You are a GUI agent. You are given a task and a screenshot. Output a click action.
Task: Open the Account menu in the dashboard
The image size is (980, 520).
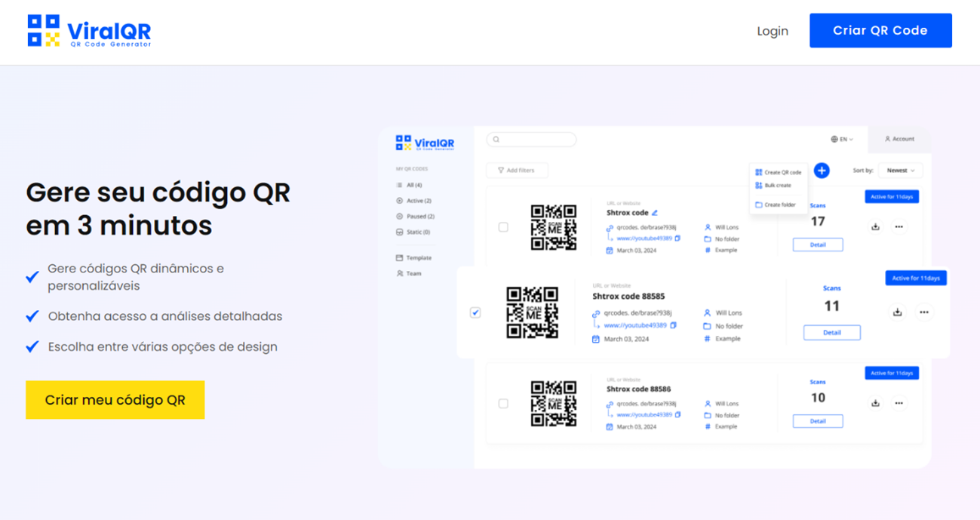coord(899,139)
